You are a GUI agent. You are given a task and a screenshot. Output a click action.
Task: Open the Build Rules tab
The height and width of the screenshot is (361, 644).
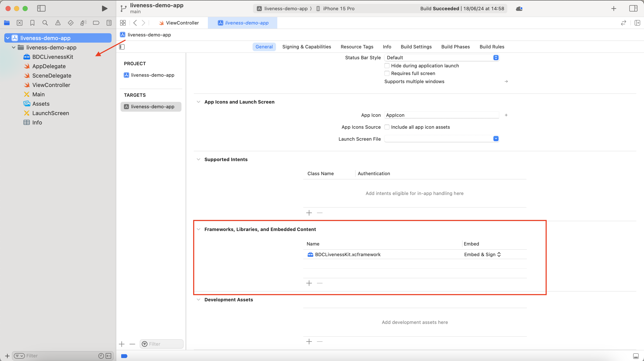(492, 47)
